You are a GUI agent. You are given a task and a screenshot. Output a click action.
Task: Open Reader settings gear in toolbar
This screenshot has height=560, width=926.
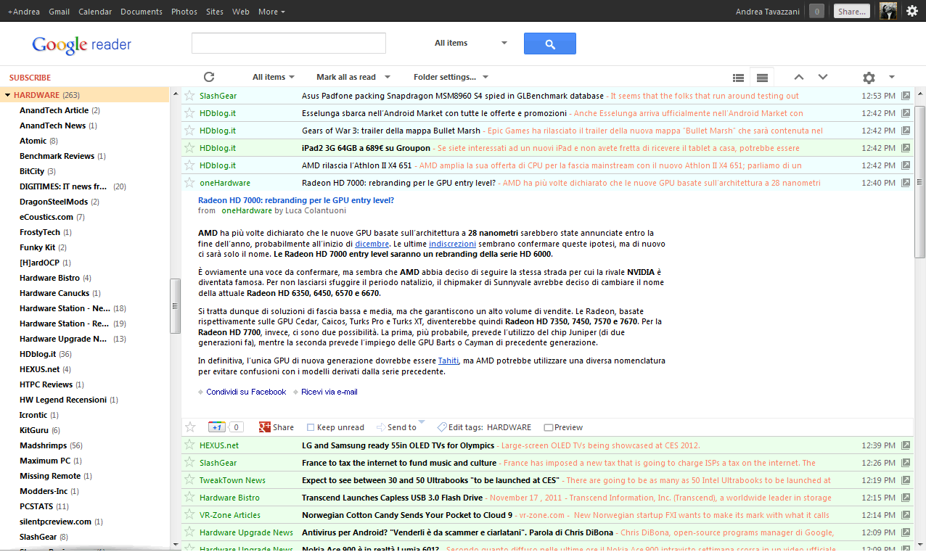tap(869, 78)
